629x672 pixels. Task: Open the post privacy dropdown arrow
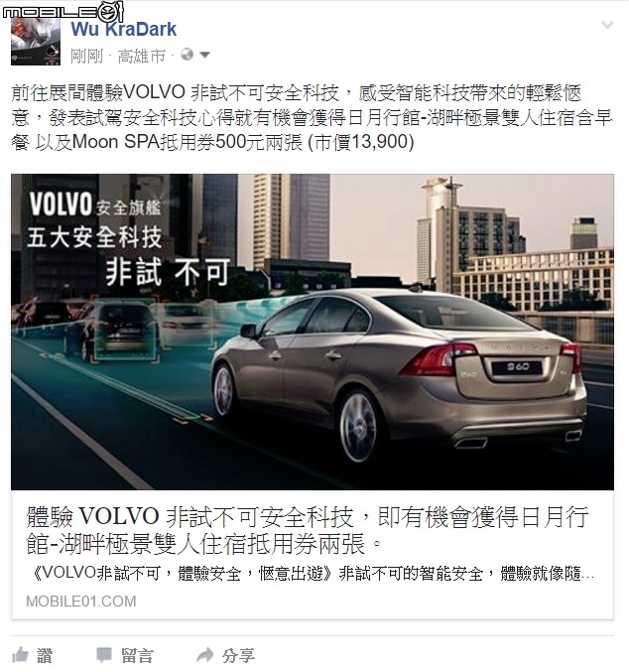[204, 55]
